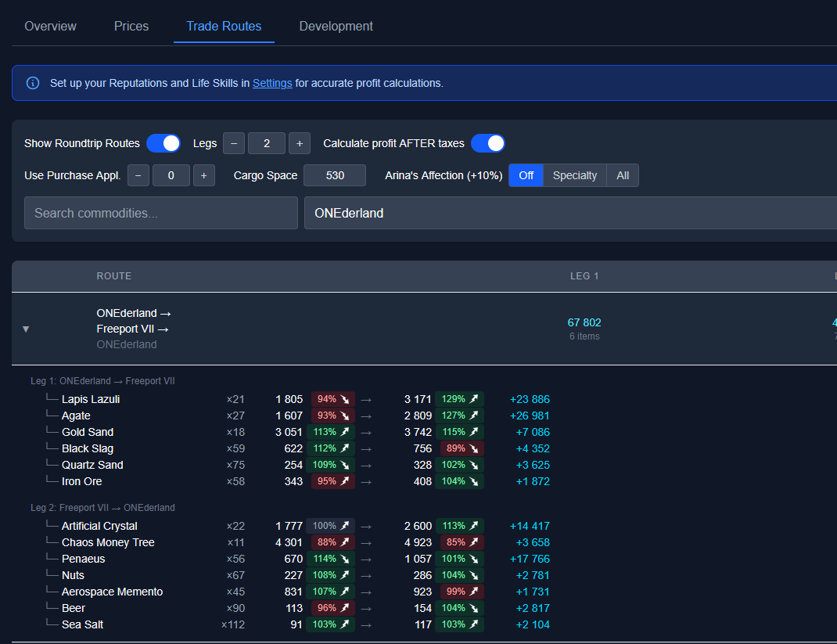Click the Aerospace Memento 99% trend icon
Screen dimensions: 837x644
473,592
